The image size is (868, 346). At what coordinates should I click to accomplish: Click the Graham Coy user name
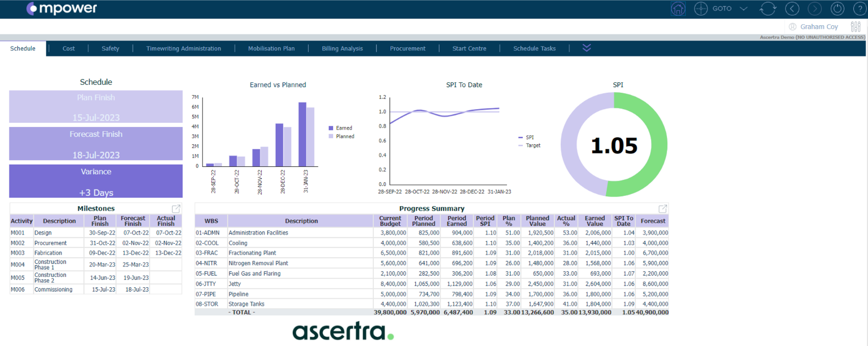[x=819, y=27]
